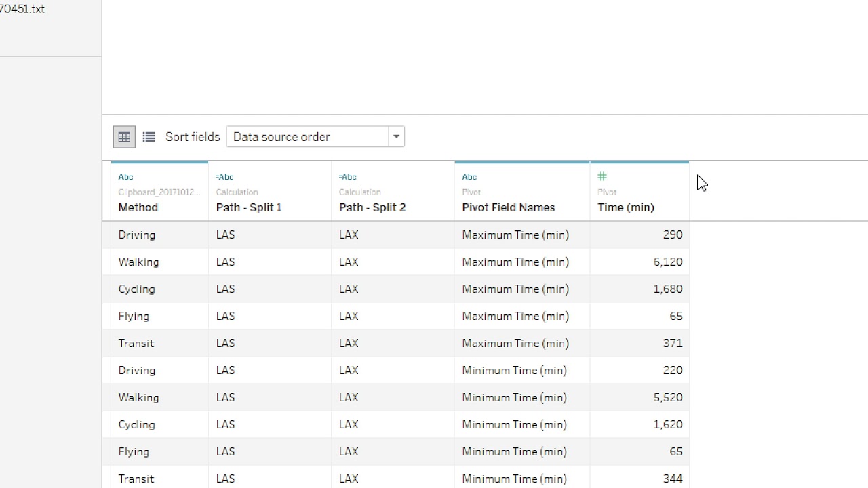Image resolution: width=868 pixels, height=488 pixels.
Task: Click Driving in the Maximum Time row
Action: (137, 235)
